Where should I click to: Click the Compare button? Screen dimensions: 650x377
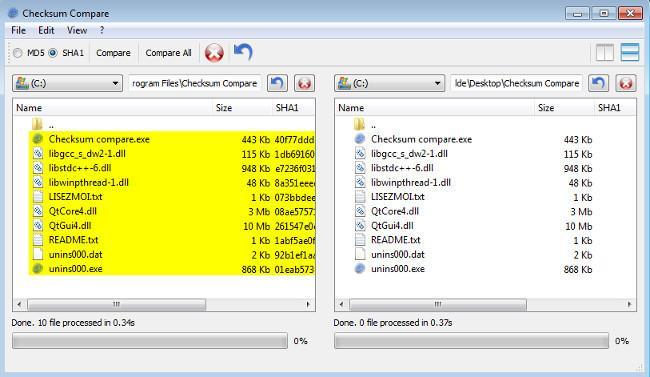coord(113,53)
